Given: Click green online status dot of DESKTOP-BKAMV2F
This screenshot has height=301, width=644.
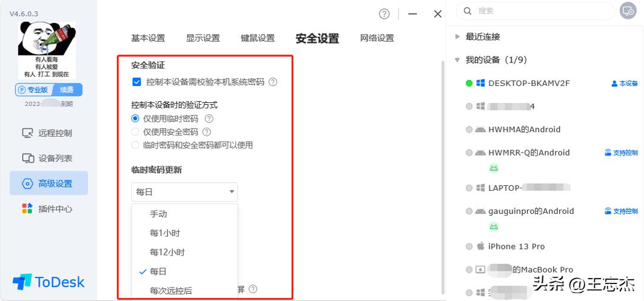Looking at the screenshot, I should click(469, 83).
